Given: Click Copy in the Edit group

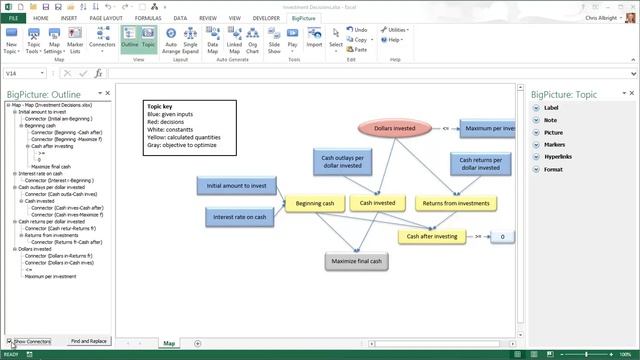Looking at the screenshot, I should [357, 40].
